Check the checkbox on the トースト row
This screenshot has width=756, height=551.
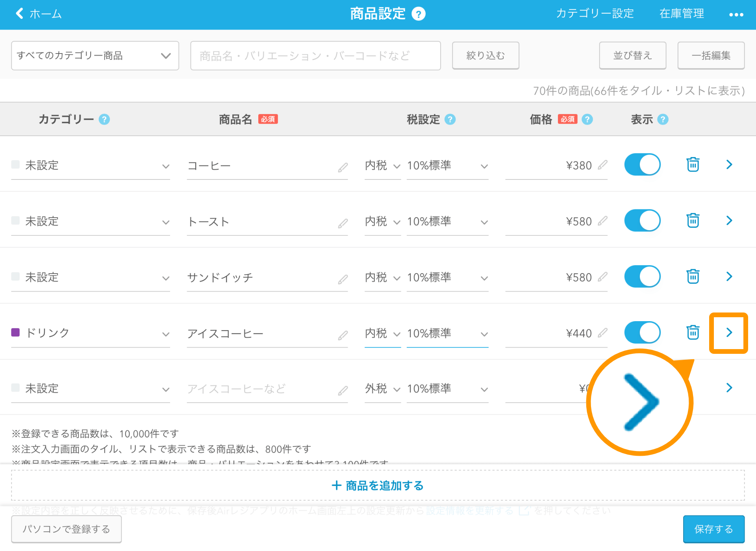click(x=16, y=221)
